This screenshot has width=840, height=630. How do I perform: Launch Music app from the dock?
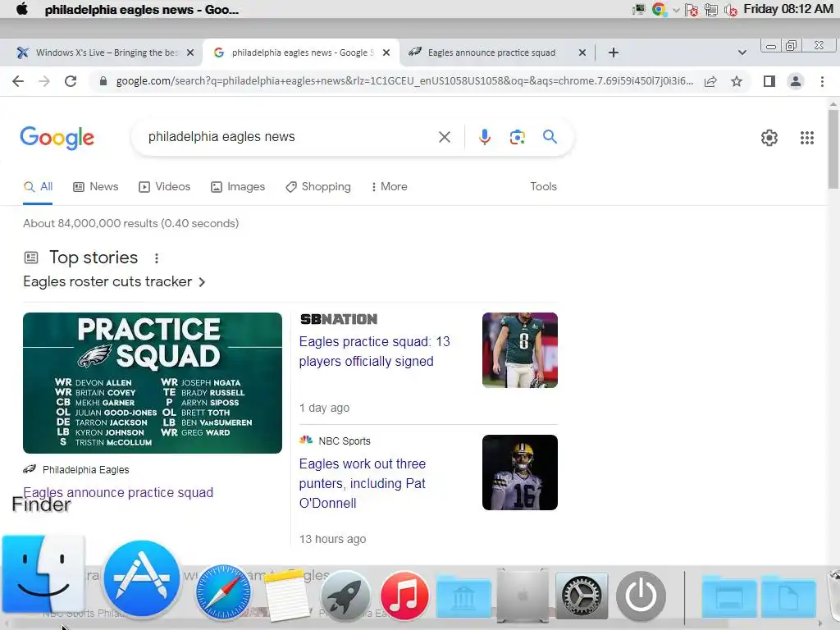404,596
